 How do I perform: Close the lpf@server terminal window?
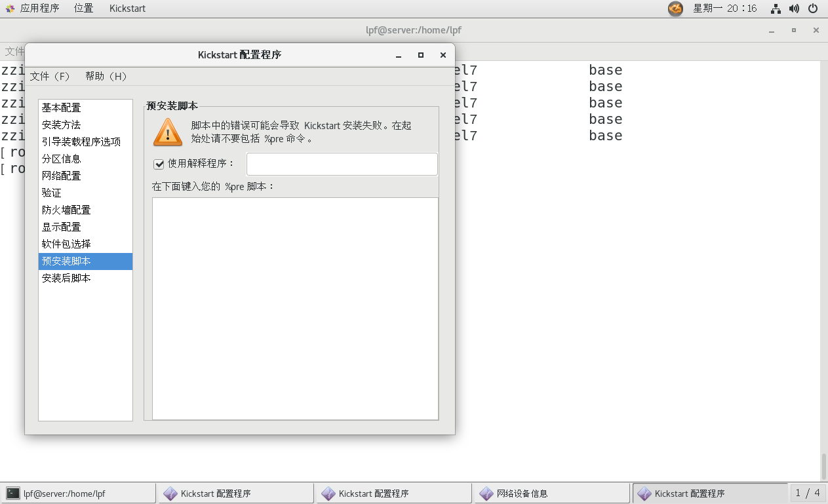click(816, 30)
